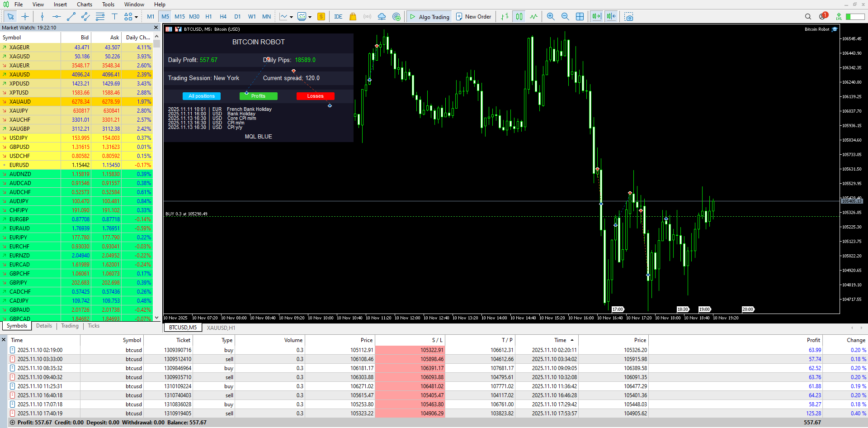Click the green Profits button
Image resolution: width=868 pixels, height=428 pixels.
coord(258,96)
